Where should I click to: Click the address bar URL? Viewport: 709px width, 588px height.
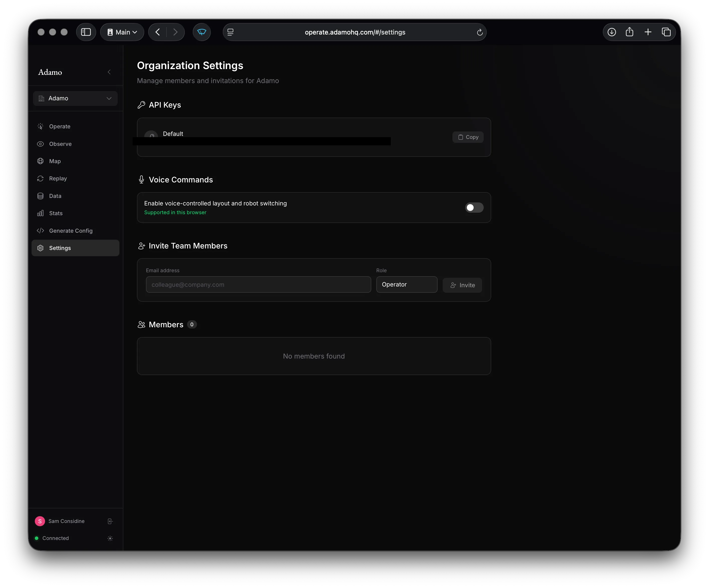point(355,32)
